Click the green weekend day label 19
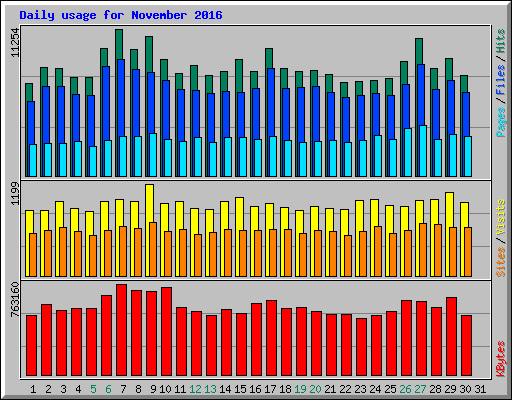Viewport: 512px width, 400px height. click(x=300, y=389)
